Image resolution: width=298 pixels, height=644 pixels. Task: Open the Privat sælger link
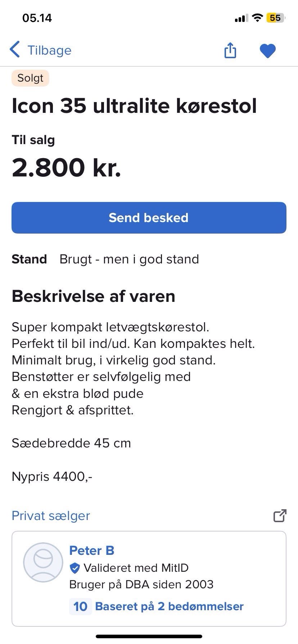(x=51, y=516)
